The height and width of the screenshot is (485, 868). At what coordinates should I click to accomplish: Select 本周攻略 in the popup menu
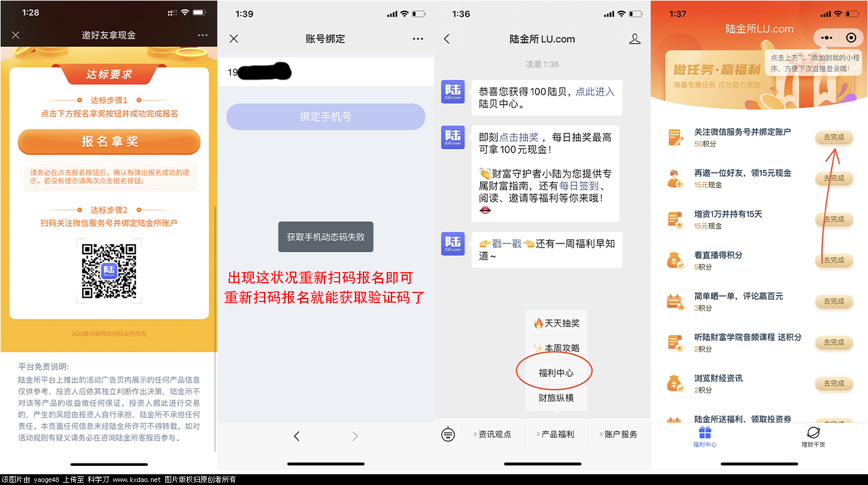(x=556, y=348)
